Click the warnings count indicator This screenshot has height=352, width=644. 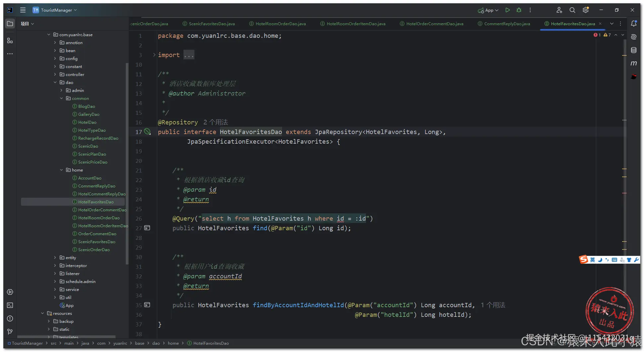(607, 35)
